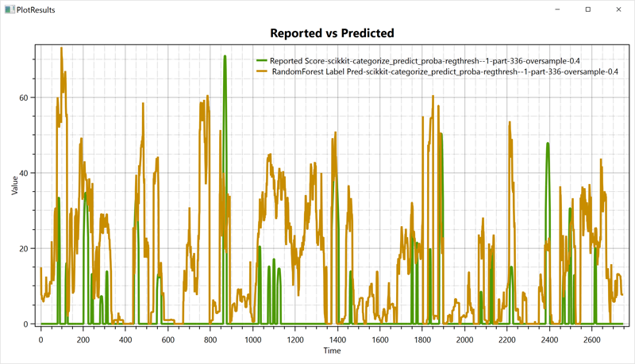Click the green spike top near time 2400
Image resolution: width=635 pixels, height=364 pixels.
pyautogui.click(x=548, y=144)
